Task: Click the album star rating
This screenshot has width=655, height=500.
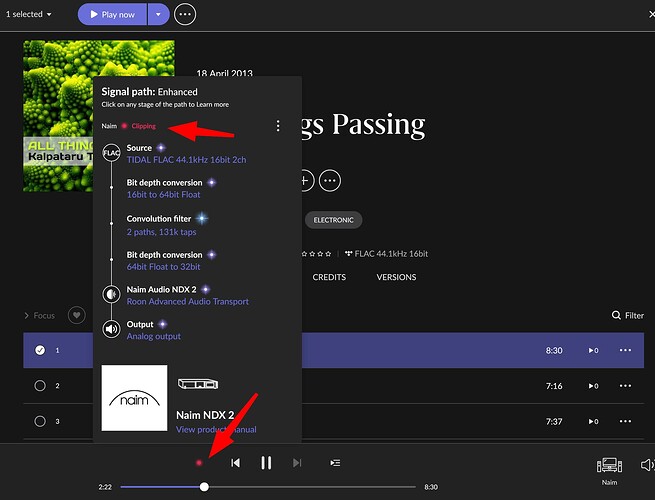Action: (x=317, y=254)
